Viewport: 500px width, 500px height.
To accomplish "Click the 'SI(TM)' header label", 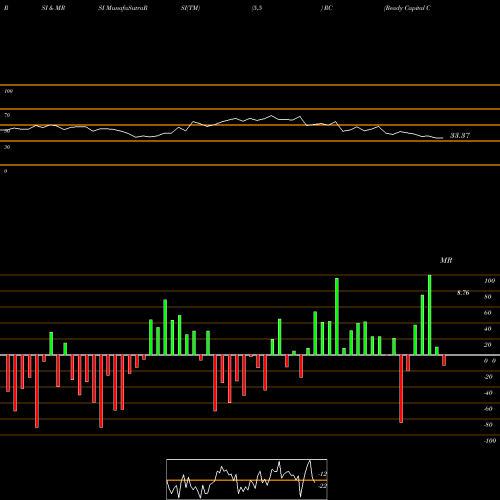I will 190,8.
